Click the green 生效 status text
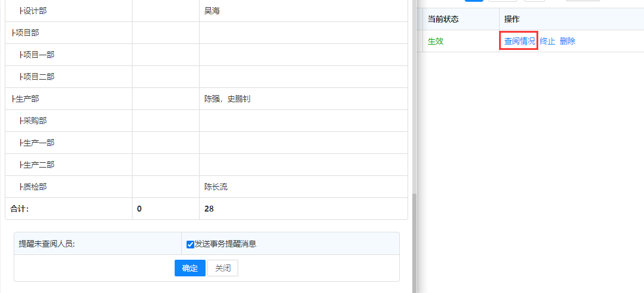 [435, 41]
